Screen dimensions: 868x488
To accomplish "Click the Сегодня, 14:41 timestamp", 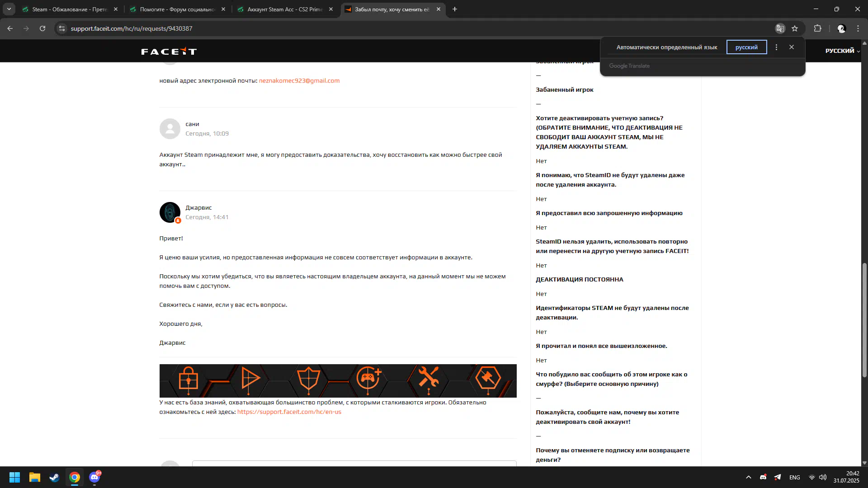I will [207, 217].
